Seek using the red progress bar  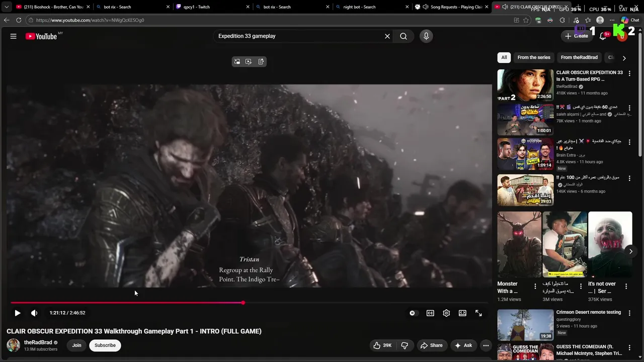coord(249,303)
